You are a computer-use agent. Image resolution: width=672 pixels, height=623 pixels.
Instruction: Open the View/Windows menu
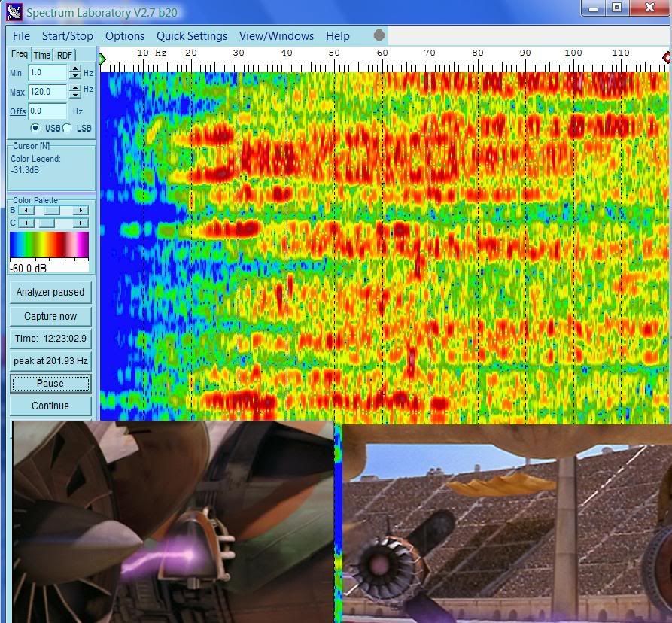[x=276, y=36]
